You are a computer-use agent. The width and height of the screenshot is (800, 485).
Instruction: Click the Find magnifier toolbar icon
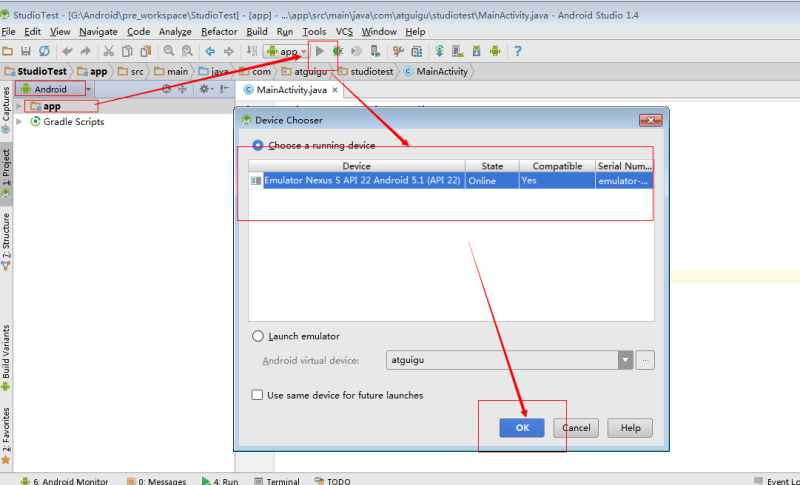tap(169, 51)
